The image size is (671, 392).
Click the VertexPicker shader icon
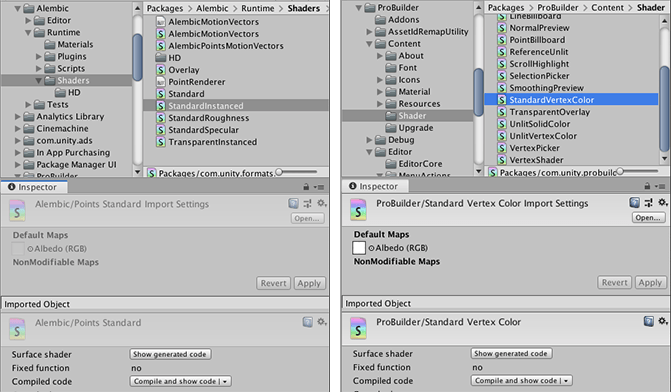[502, 148]
